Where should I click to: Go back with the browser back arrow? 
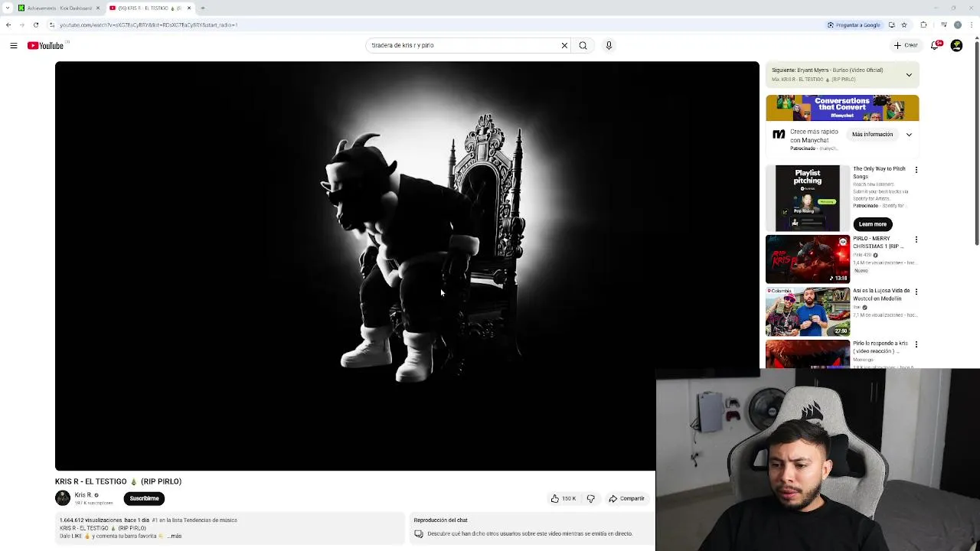(x=8, y=24)
